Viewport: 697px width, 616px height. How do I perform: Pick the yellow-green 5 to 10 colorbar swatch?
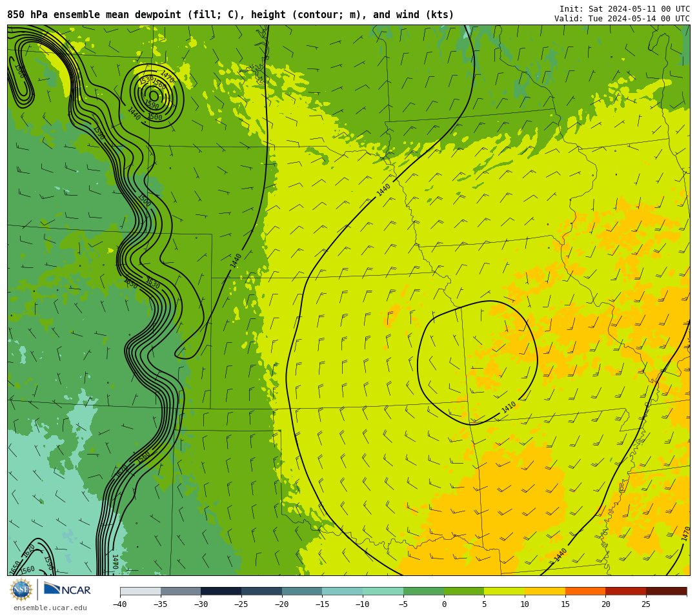504,591
